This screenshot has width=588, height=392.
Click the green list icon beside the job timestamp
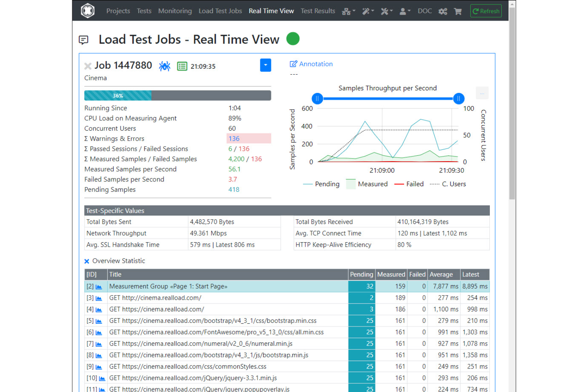coord(182,66)
